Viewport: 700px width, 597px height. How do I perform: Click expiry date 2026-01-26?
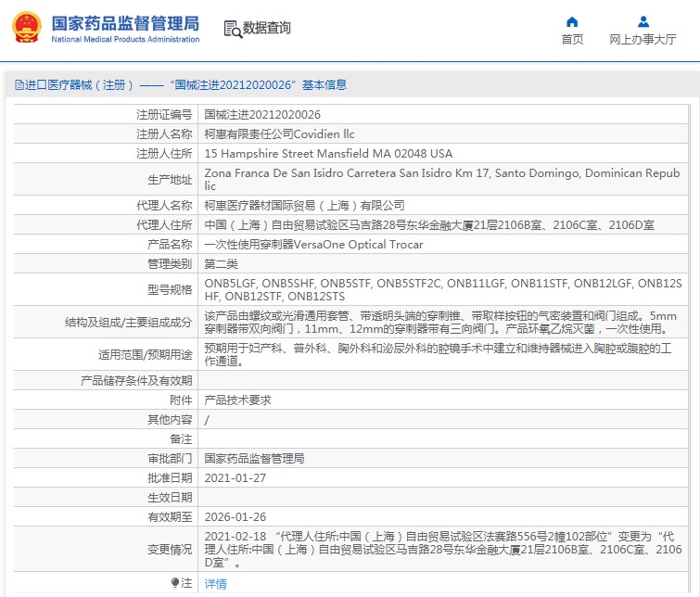(235, 516)
